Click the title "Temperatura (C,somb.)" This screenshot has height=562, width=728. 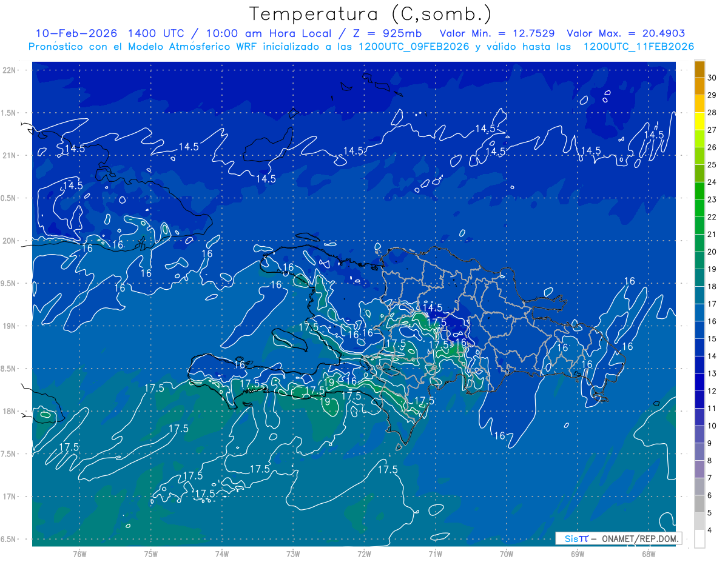(x=370, y=14)
